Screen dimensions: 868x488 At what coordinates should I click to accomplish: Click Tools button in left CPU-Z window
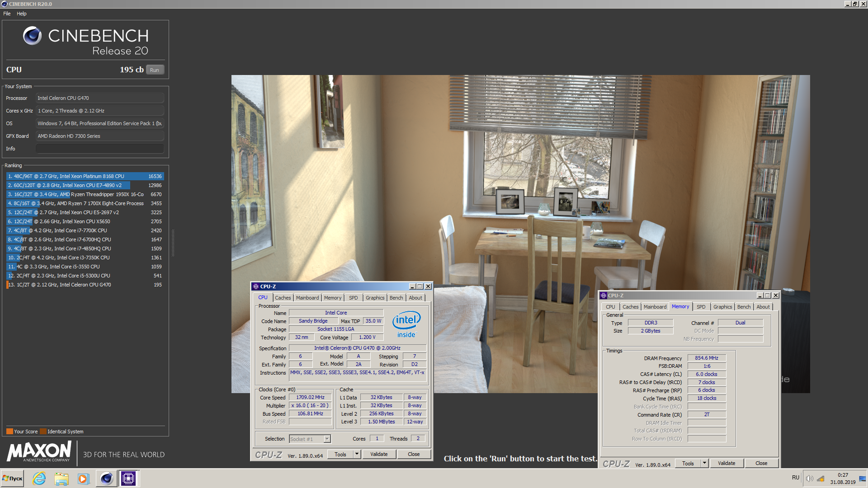340,454
